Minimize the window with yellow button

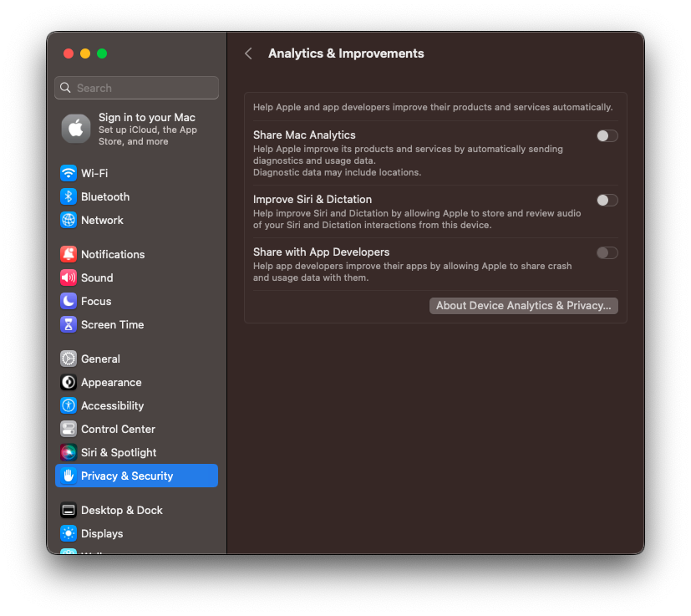[85, 53]
